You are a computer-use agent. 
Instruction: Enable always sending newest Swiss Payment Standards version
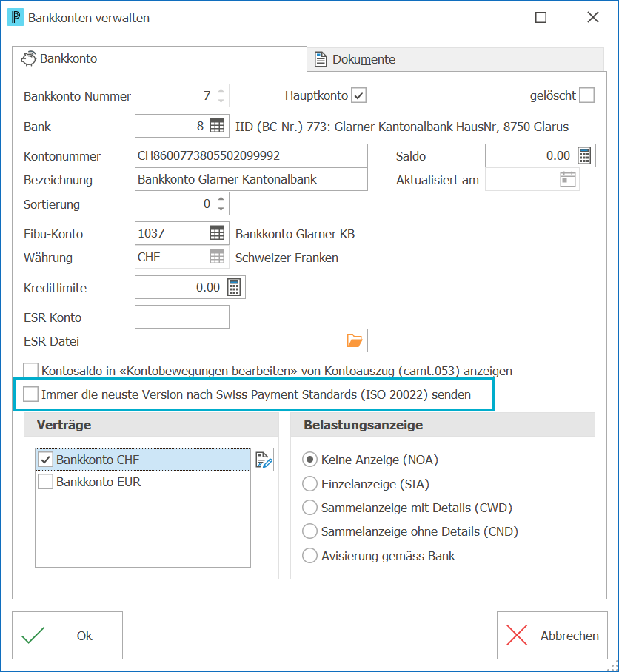click(31, 394)
